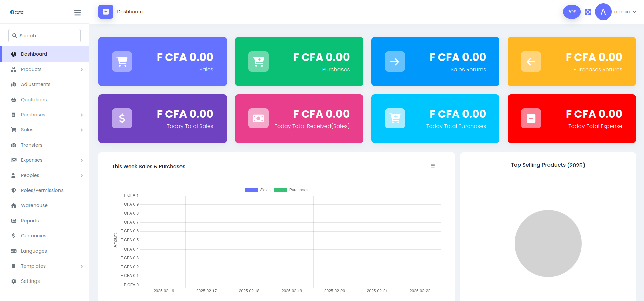Click the arrow icon on Sales Returns card
The image size is (644, 301).
(395, 62)
